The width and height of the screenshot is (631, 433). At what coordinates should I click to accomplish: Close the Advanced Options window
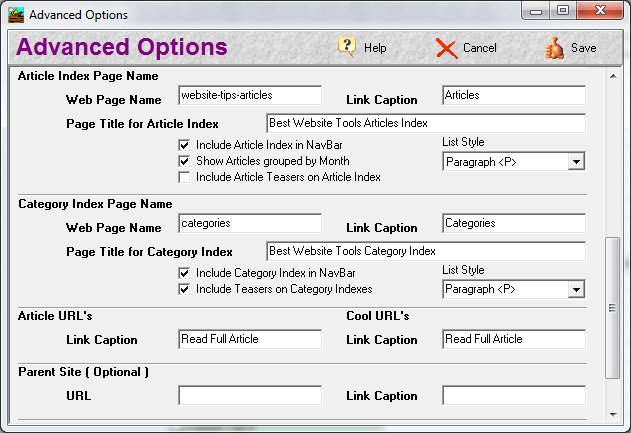(600, 10)
